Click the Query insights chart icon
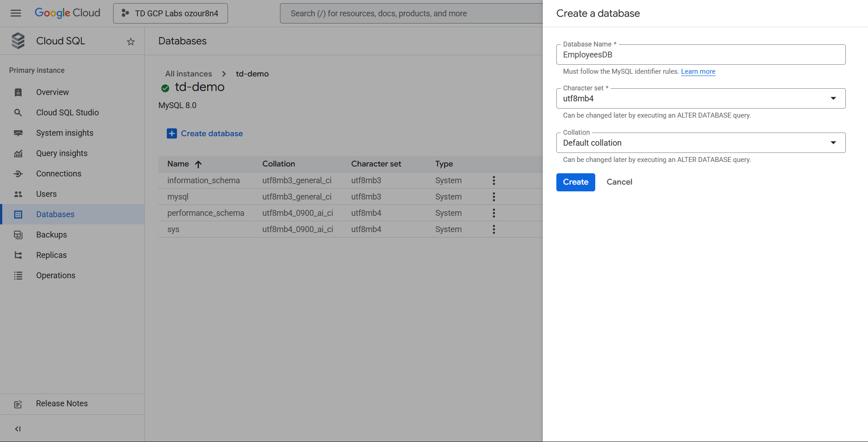This screenshot has width=868, height=442. (18, 153)
